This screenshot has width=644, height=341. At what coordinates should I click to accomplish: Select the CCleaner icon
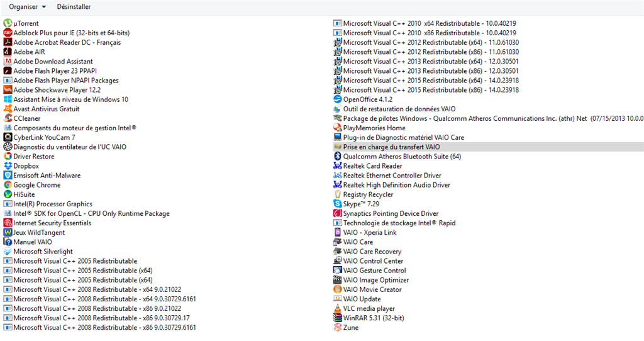[x=8, y=118]
